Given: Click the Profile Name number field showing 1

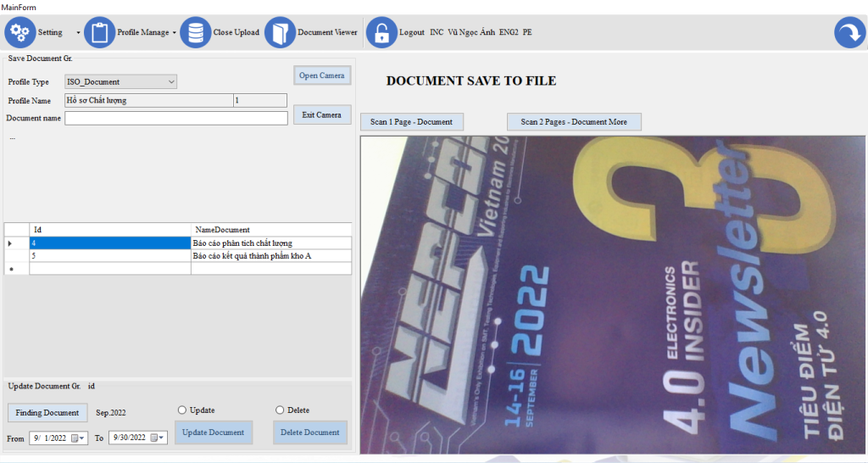Looking at the screenshot, I should pyautogui.click(x=260, y=100).
